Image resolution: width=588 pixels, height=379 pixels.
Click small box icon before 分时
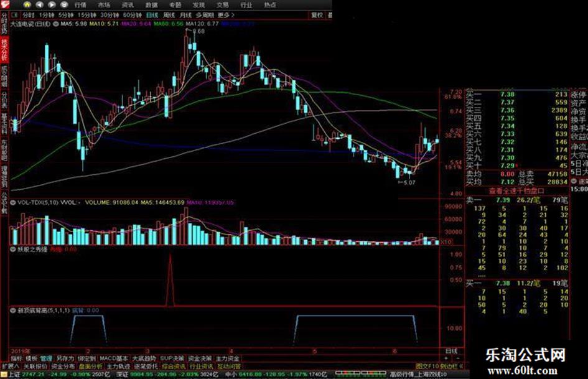point(15,15)
